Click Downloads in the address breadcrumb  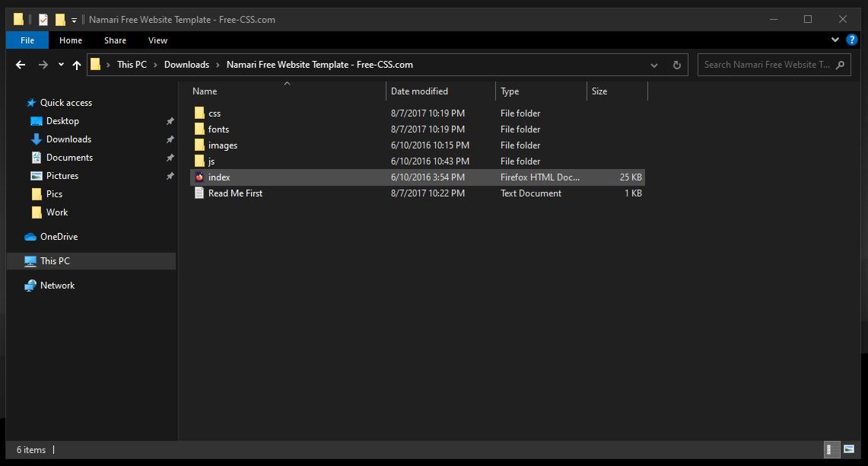tap(186, 65)
